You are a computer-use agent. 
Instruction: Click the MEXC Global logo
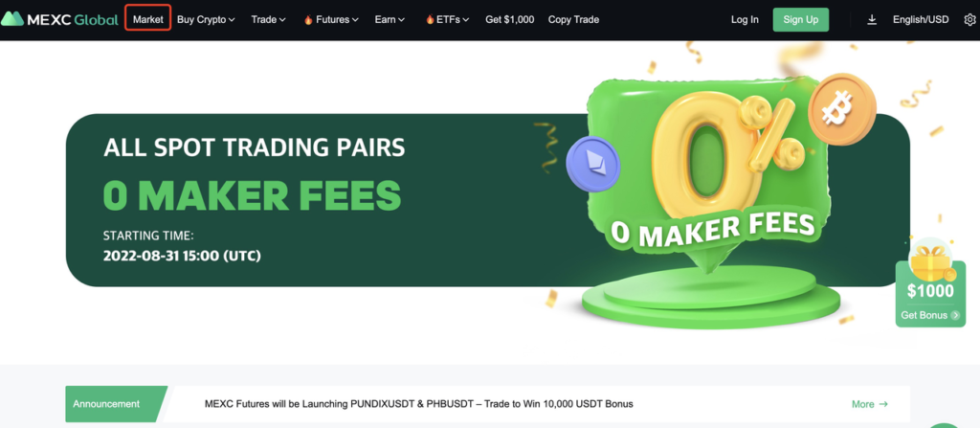pyautogui.click(x=59, y=19)
